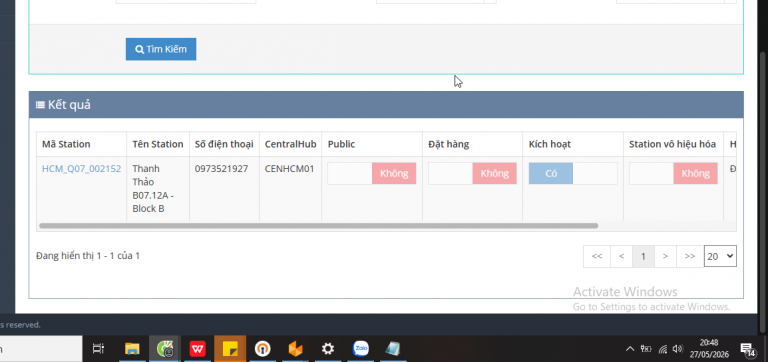This screenshot has width=768, height=362.
Task: Toggle the Đặt hàng switch
Action: [x=472, y=173]
